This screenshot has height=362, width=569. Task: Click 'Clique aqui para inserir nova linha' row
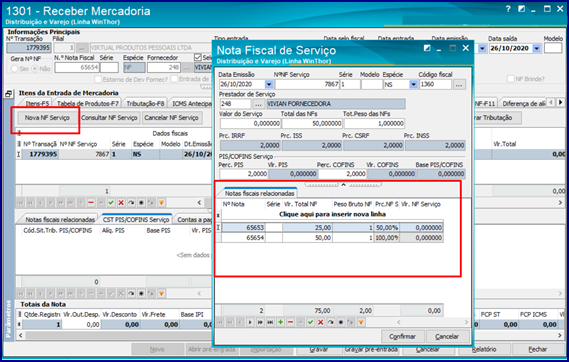(x=332, y=214)
